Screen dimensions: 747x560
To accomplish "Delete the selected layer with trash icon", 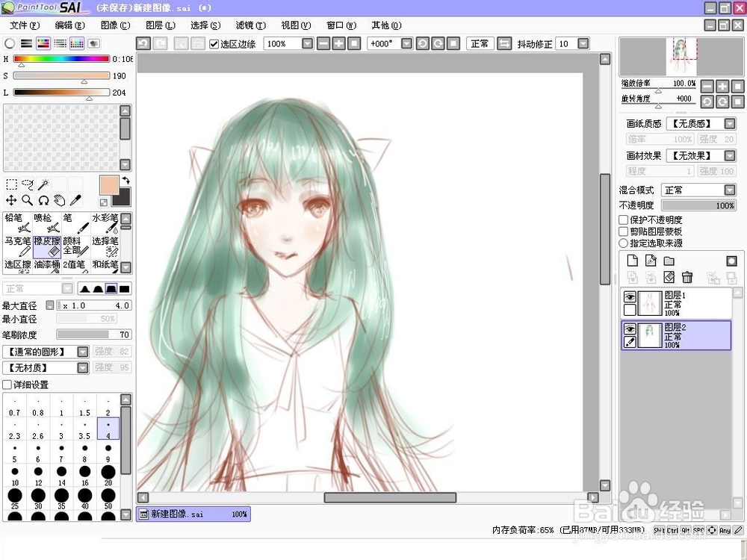I will pos(687,277).
